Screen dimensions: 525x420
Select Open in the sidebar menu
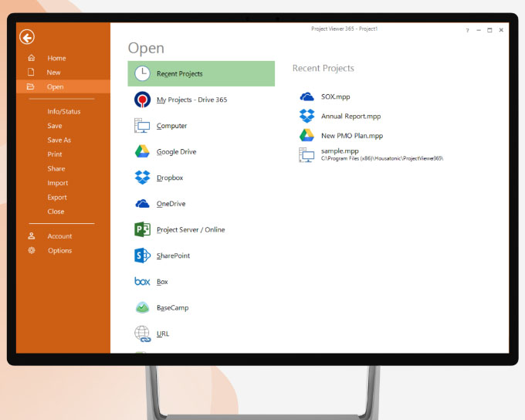(x=56, y=86)
